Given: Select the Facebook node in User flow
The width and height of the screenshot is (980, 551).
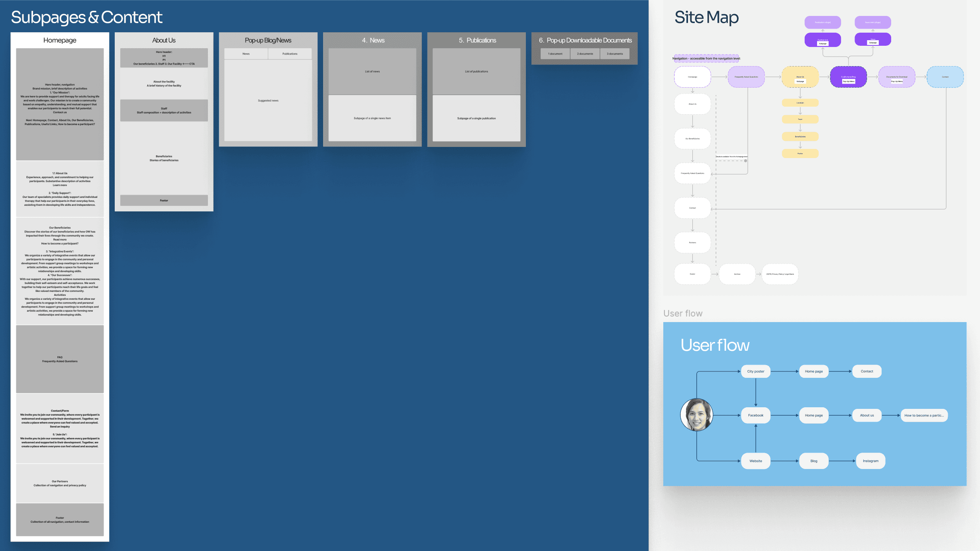Looking at the screenshot, I should [x=755, y=415].
